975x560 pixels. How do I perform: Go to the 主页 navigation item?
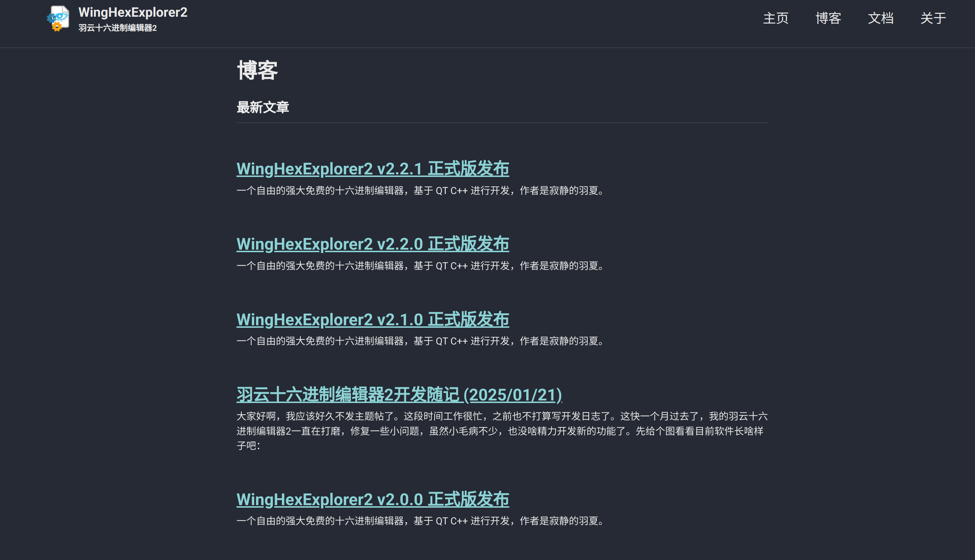pyautogui.click(x=776, y=18)
